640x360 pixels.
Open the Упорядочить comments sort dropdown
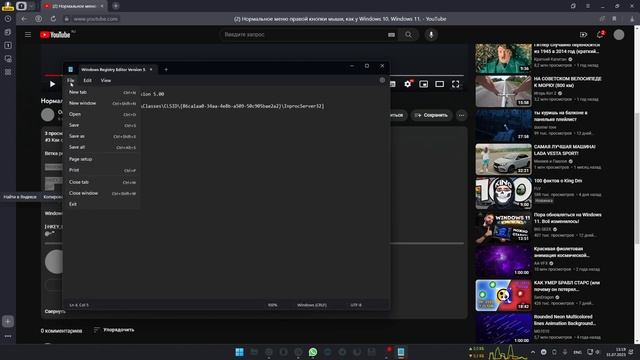(114, 330)
